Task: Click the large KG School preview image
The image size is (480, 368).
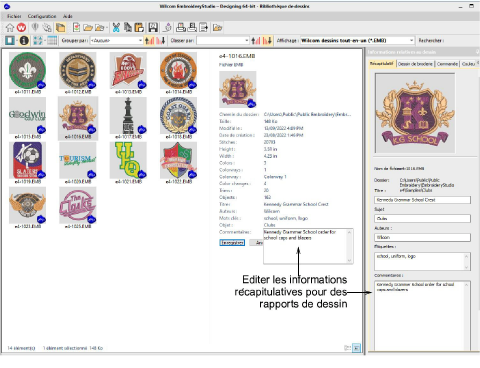Action: pyautogui.click(x=415, y=113)
